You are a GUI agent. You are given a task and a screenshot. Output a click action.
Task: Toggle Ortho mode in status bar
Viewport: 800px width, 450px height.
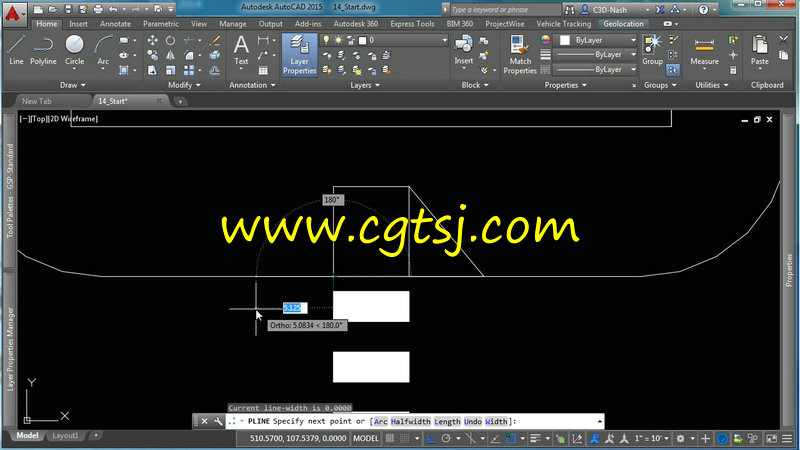pyautogui.click(x=431, y=438)
